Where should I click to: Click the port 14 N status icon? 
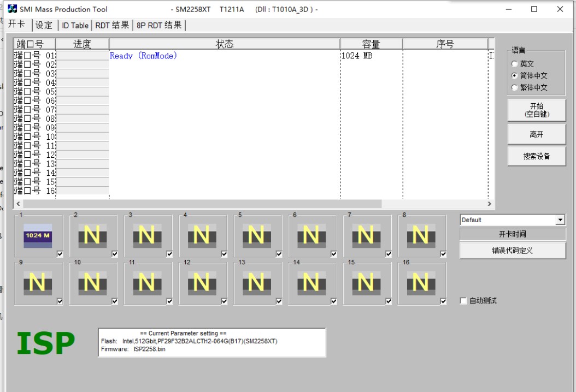point(311,283)
